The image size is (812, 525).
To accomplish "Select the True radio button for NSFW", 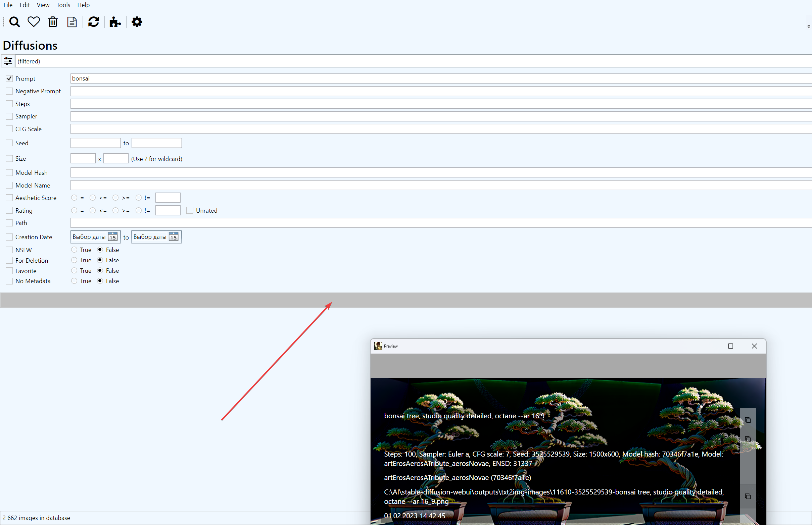I will click(74, 250).
